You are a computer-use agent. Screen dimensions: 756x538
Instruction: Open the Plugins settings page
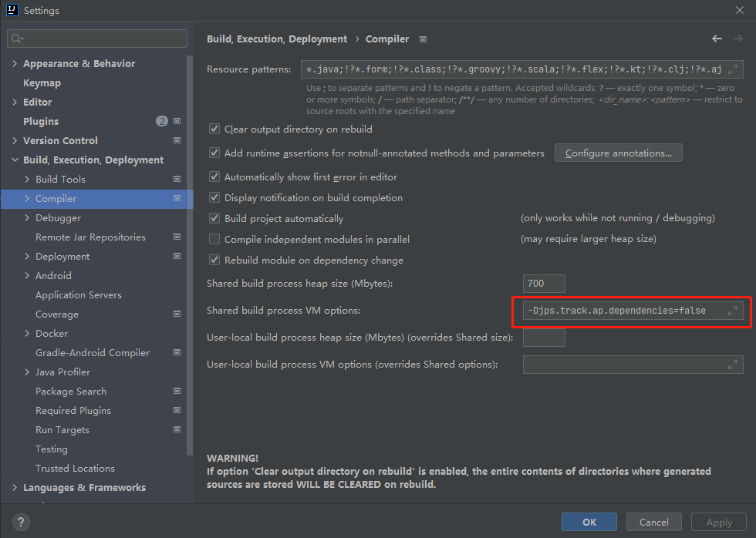click(41, 121)
